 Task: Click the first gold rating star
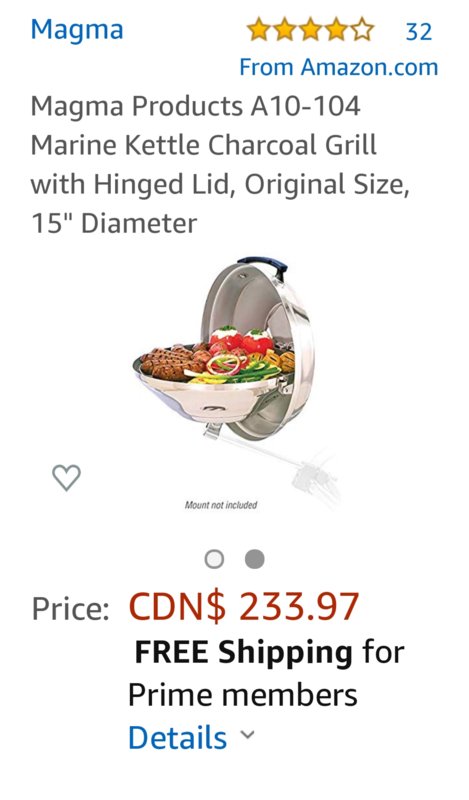click(x=259, y=30)
